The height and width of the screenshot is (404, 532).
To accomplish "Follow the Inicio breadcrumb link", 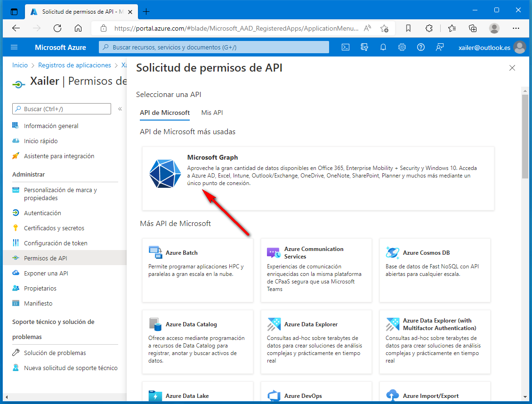I will tap(20, 65).
